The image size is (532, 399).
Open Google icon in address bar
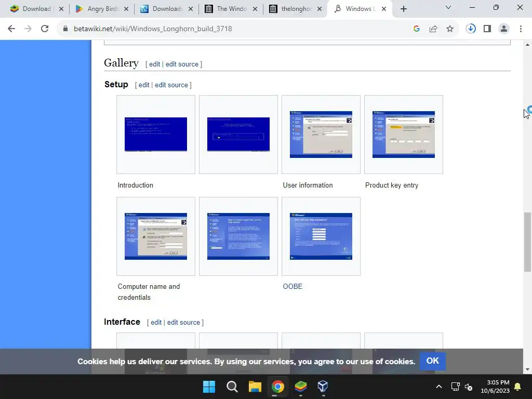pos(417,29)
